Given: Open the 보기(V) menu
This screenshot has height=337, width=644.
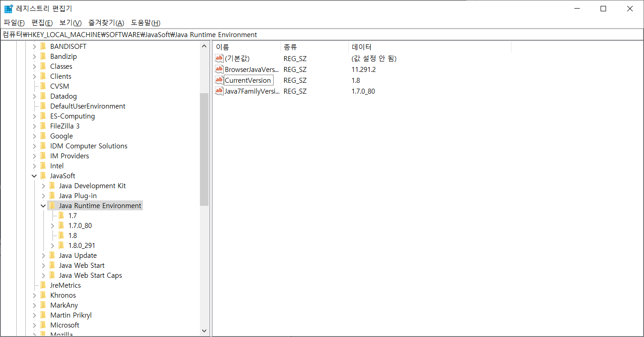Looking at the screenshot, I should (x=71, y=23).
